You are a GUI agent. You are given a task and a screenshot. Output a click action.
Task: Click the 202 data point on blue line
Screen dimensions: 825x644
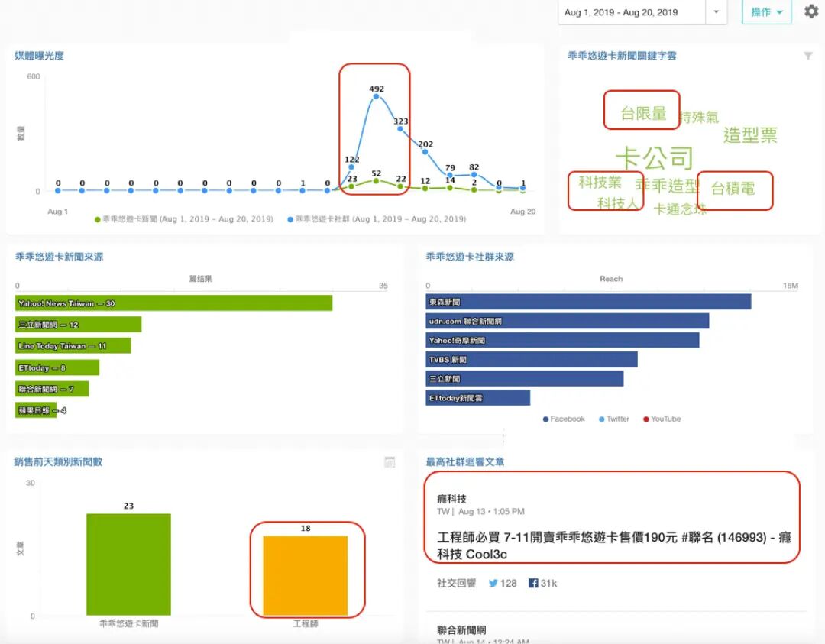[x=425, y=151]
